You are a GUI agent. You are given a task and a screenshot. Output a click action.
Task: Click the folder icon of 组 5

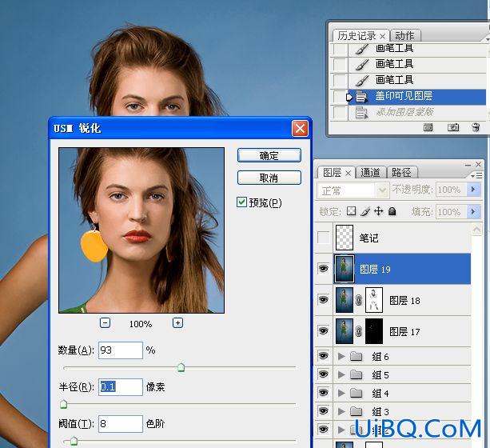pyautogui.click(x=356, y=374)
